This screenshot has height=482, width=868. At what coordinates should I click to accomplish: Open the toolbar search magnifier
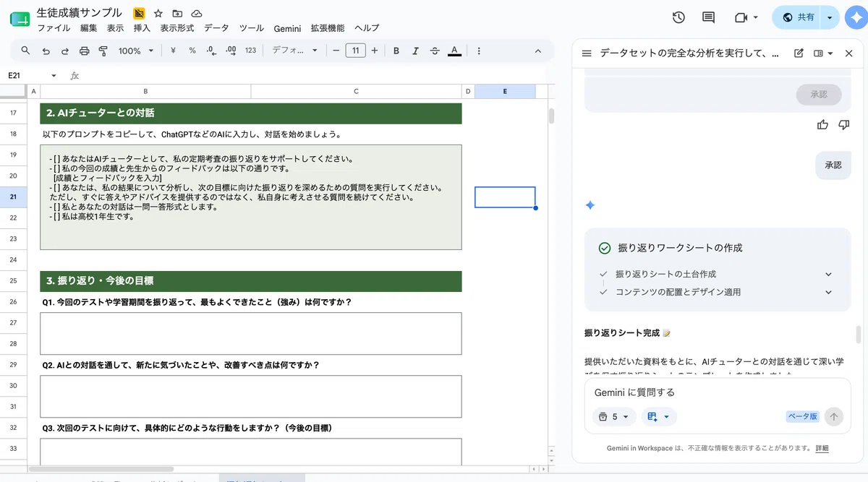[x=26, y=51]
